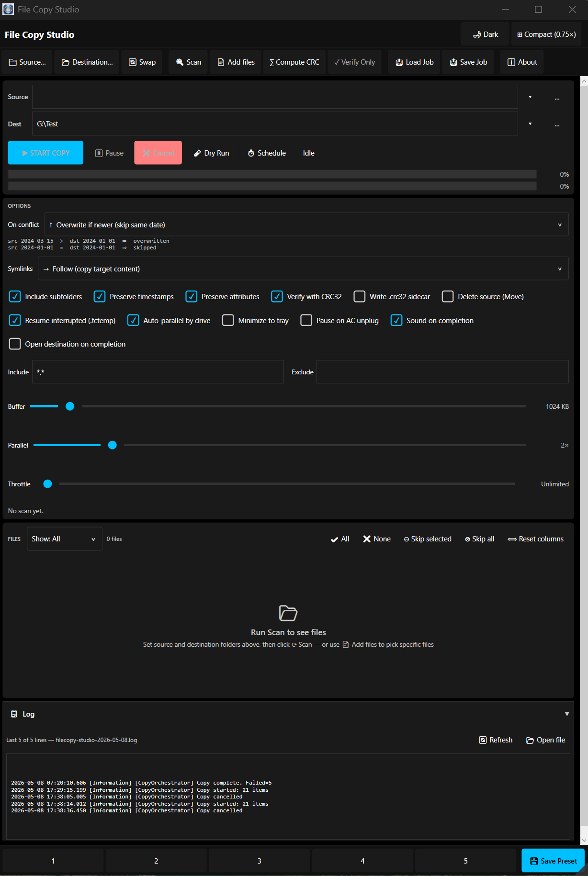Click the Parallel slider handle
Screen dimensions: 588x876
click(x=113, y=445)
